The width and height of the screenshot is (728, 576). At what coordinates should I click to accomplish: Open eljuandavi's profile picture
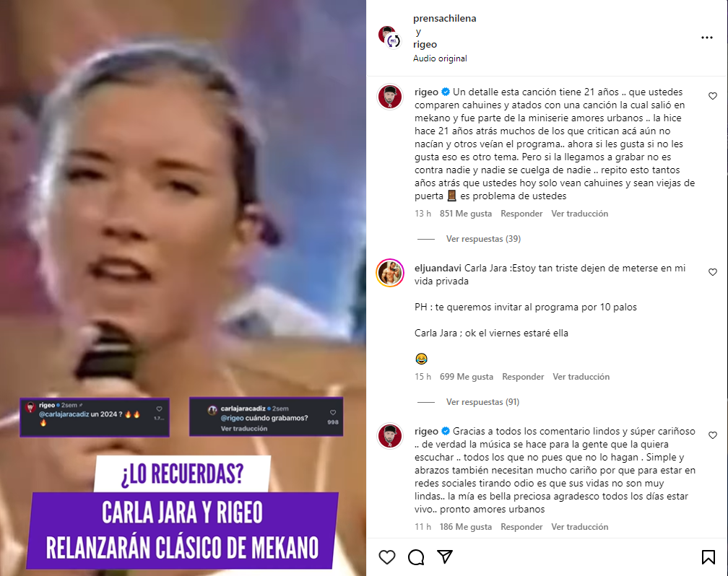[x=390, y=273]
